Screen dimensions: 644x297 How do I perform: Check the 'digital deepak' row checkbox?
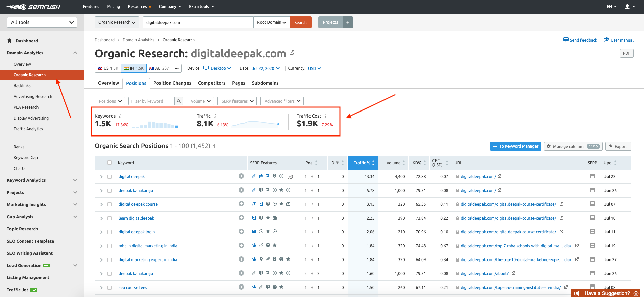click(109, 177)
